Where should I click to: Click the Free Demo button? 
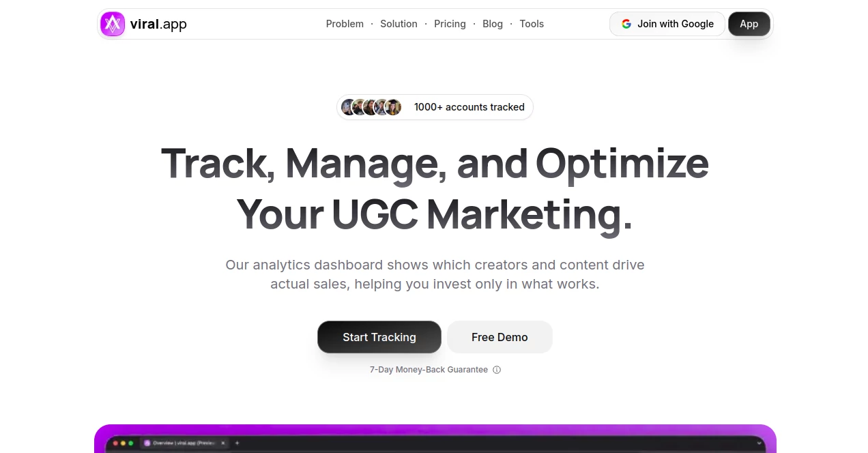point(500,337)
